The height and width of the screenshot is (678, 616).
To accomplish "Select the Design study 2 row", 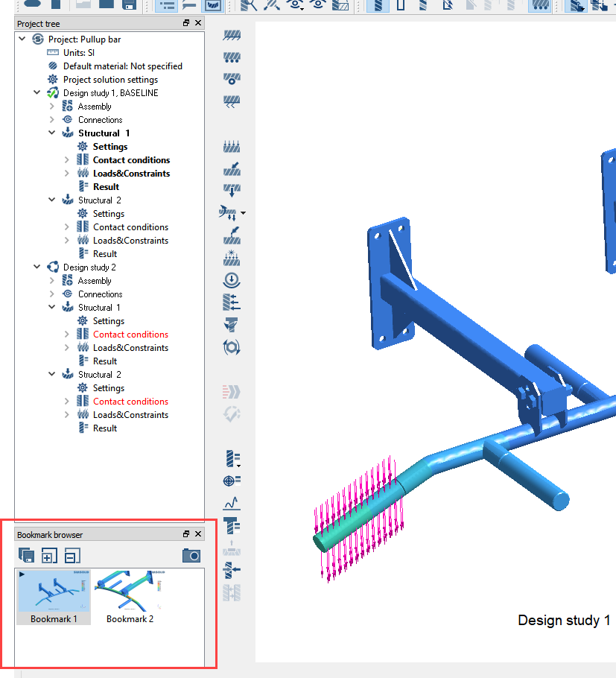I will click(x=89, y=267).
